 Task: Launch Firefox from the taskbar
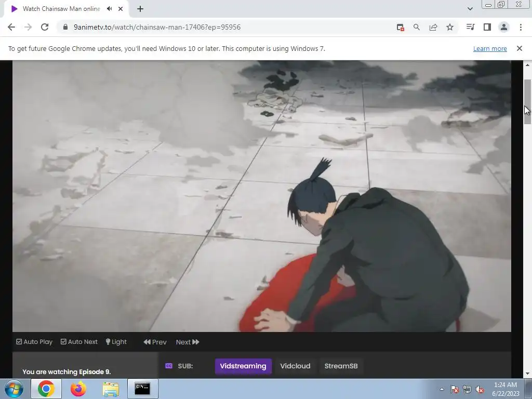coord(78,389)
